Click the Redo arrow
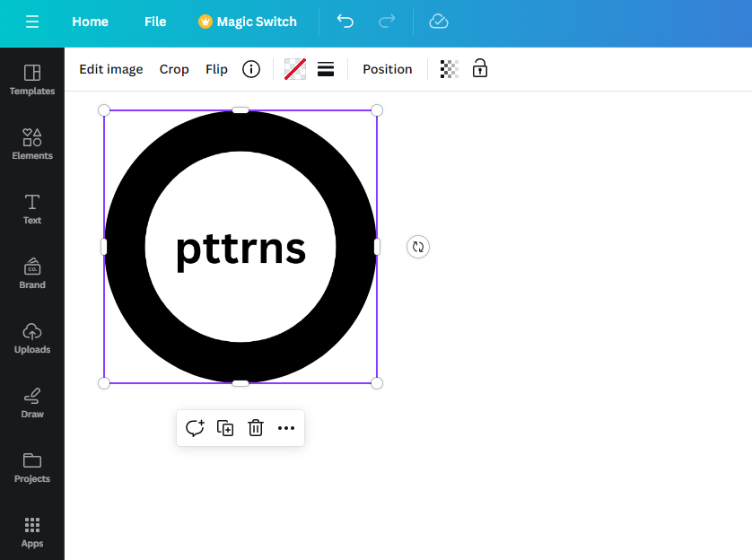 [387, 22]
